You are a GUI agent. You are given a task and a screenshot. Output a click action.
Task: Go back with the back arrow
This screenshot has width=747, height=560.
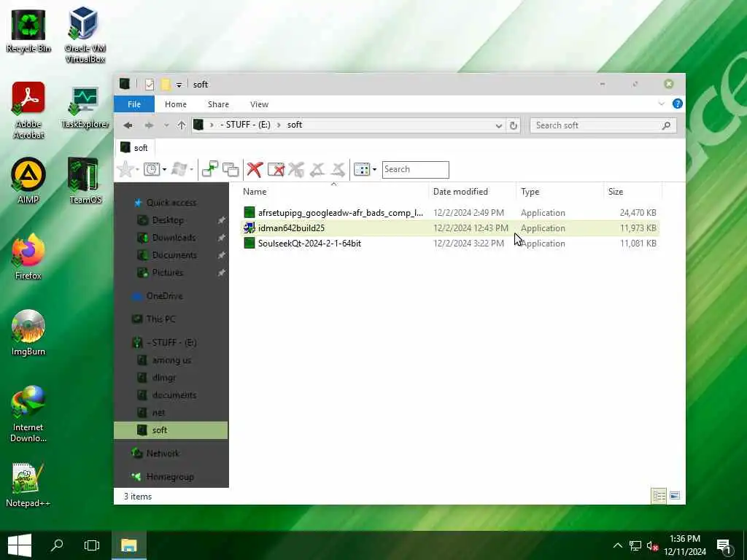(128, 125)
